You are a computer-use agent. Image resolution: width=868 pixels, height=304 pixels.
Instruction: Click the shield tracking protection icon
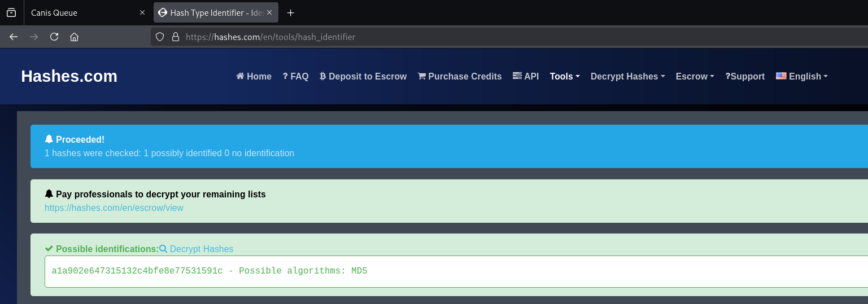click(x=160, y=37)
